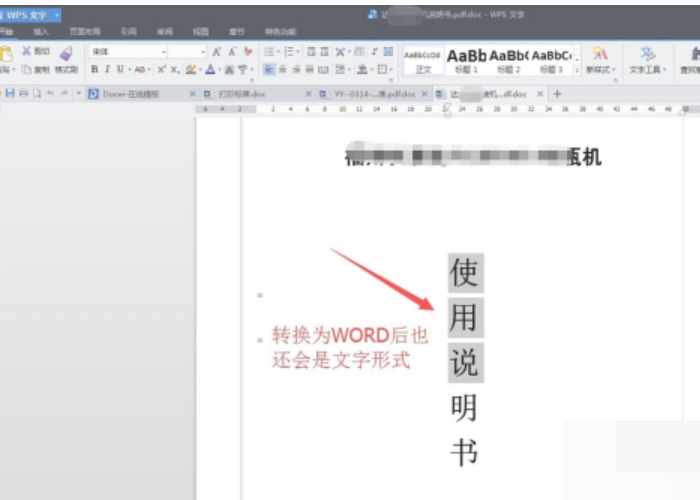Click the bulleted list icon
The width and height of the screenshot is (700, 500).
click(x=269, y=52)
